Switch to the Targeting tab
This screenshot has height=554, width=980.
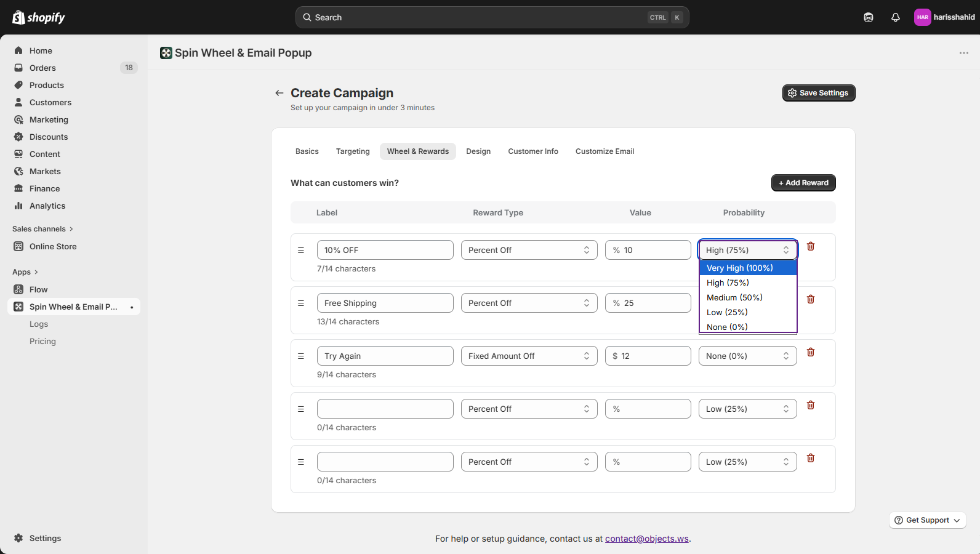(353, 151)
